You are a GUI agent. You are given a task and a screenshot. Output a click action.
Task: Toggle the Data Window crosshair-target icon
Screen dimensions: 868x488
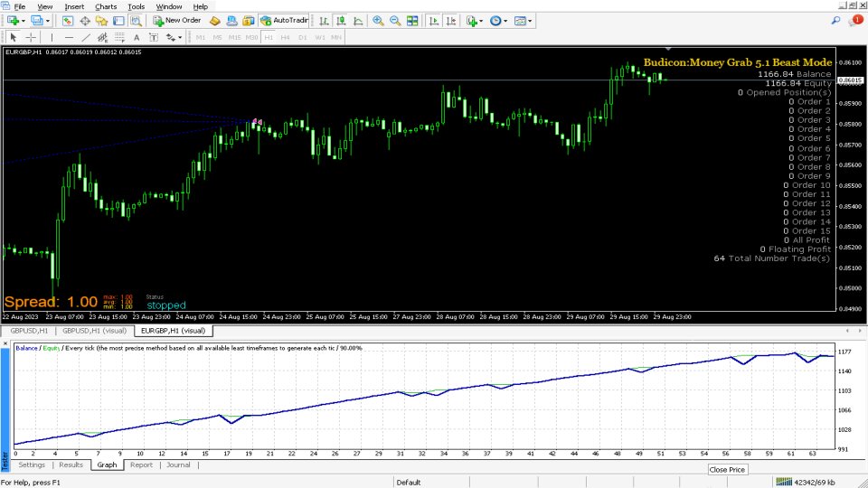tap(85, 21)
